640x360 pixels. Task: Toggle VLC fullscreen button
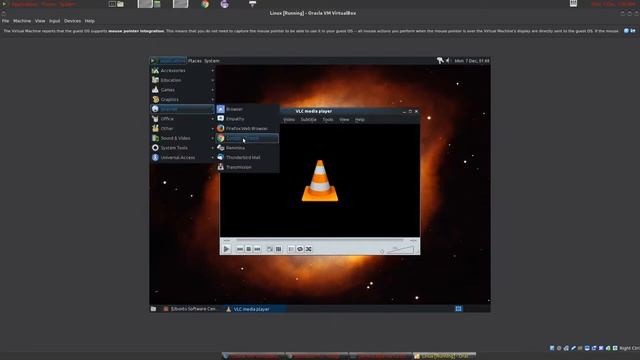pos(270,249)
